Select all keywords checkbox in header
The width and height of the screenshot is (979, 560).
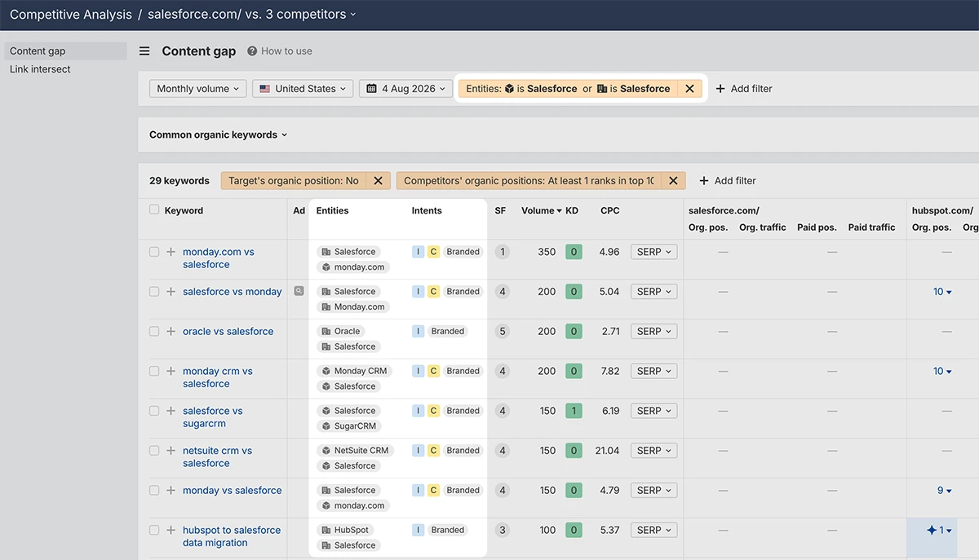click(154, 209)
